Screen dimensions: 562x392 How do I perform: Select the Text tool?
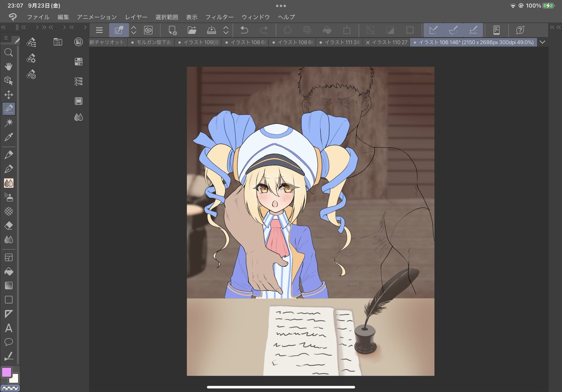point(8,328)
